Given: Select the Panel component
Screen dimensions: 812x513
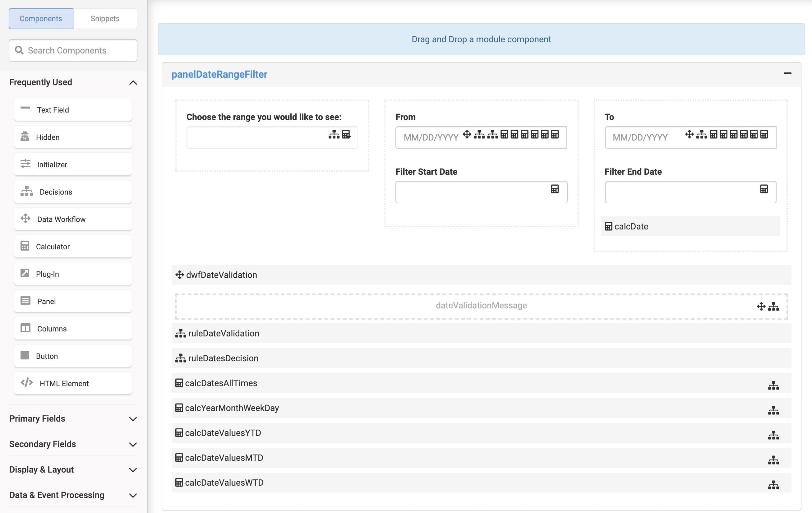Looking at the screenshot, I should pyautogui.click(x=73, y=301).
